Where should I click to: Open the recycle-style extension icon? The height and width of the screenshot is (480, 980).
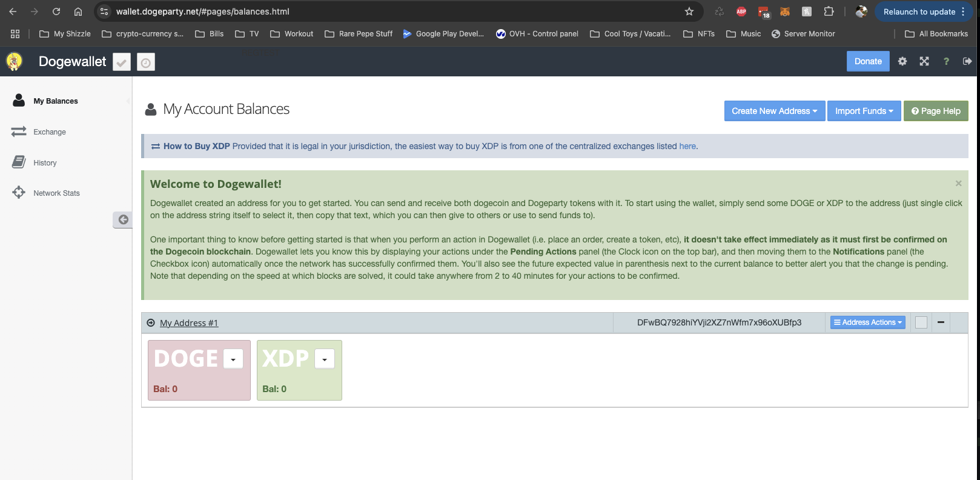[720, 12]
